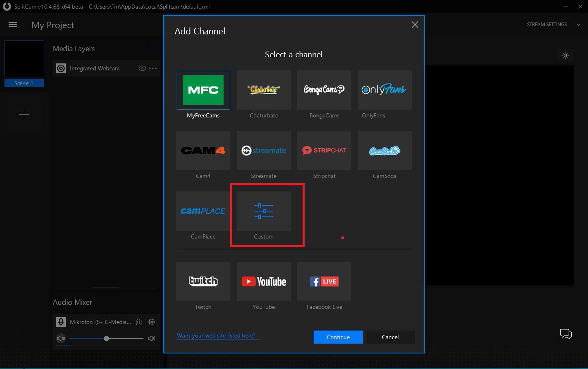The image size is (588, 369).
Task: Choose the Facebook Live channel
Action: click(324, 281)
